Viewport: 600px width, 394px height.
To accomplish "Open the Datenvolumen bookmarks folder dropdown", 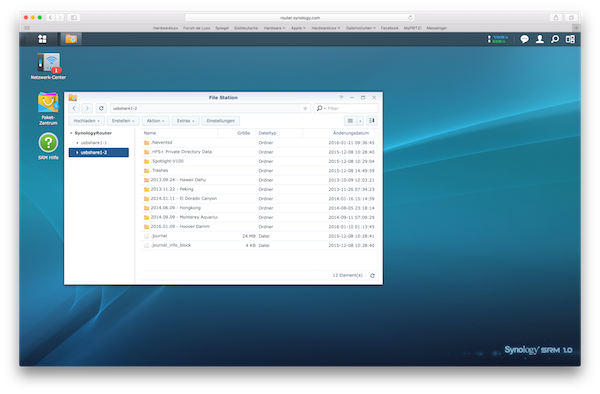I will point(361,28).
